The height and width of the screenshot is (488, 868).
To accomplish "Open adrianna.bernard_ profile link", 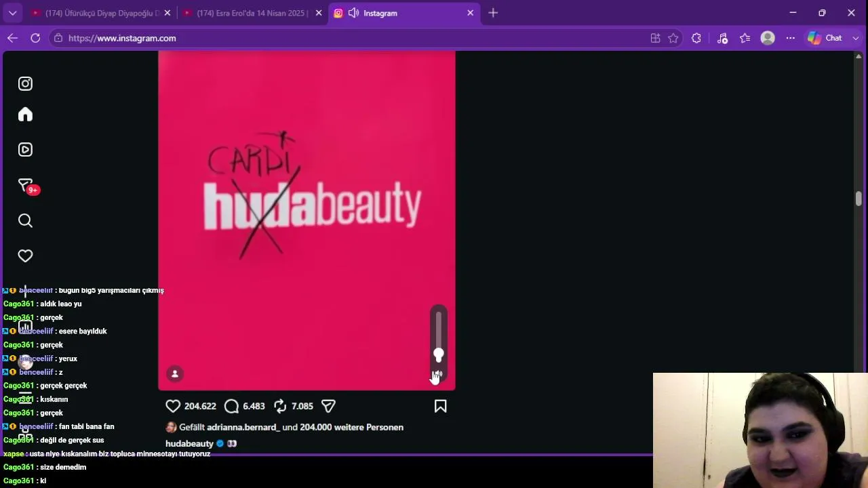I will (x=243, y=427).
